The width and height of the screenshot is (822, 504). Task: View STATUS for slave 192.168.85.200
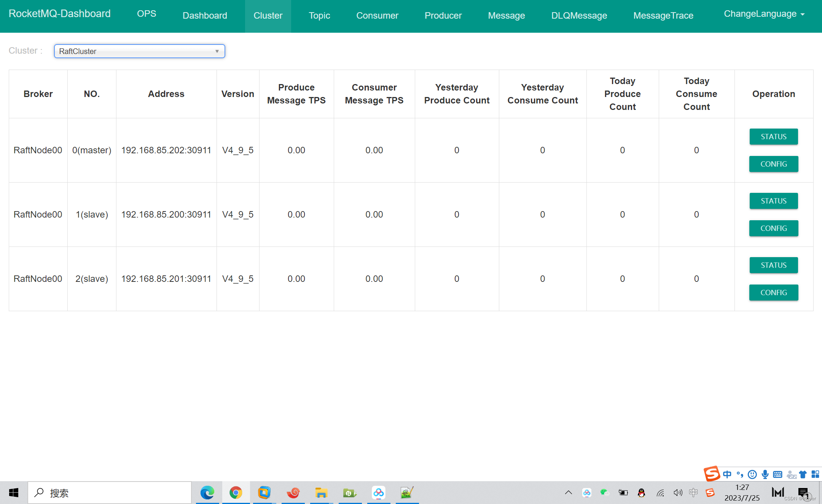774,201
